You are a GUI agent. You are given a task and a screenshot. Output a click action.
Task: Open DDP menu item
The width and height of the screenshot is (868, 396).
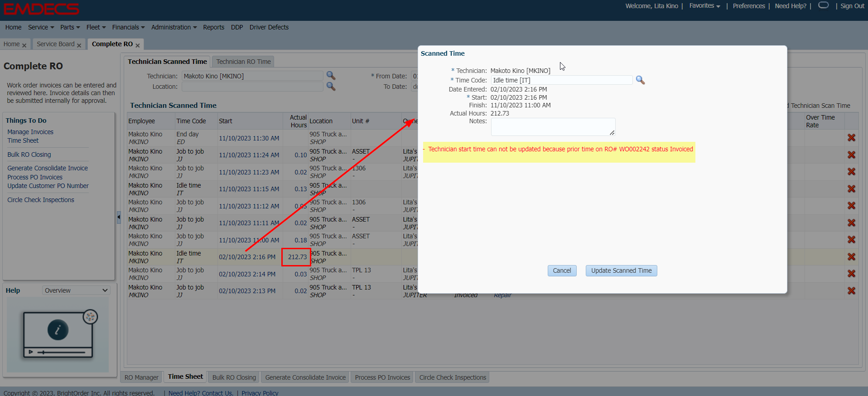(237, 27)
